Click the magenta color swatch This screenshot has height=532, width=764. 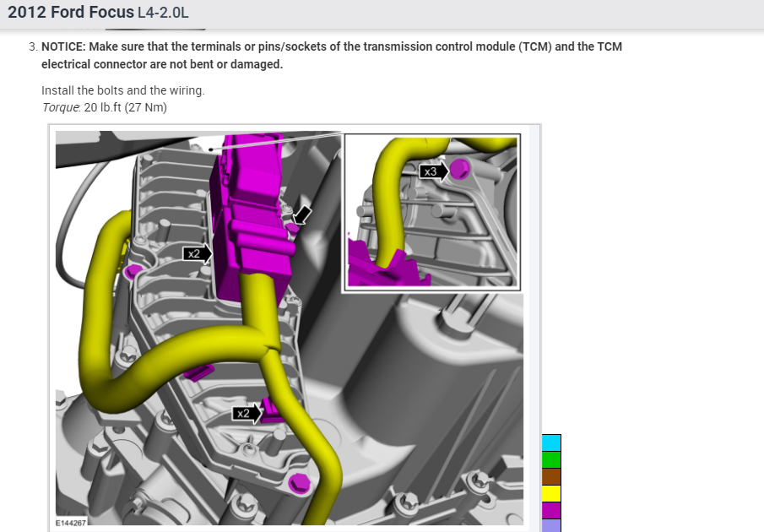point(551,510)
